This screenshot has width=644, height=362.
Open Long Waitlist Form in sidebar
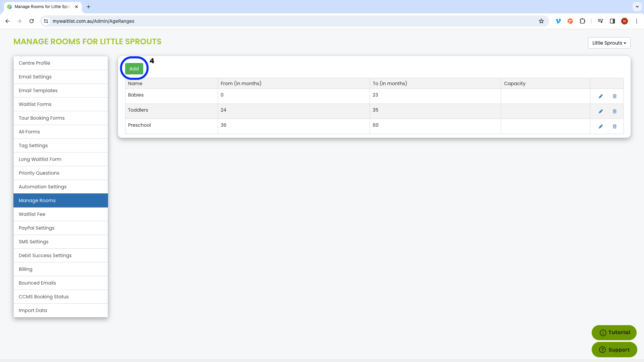point(61,159)
